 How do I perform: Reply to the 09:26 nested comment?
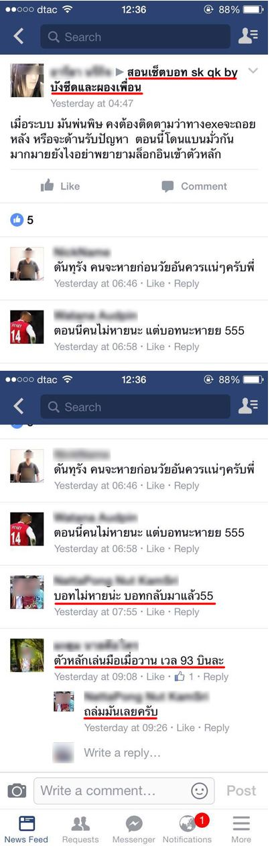tap(216, 727)
